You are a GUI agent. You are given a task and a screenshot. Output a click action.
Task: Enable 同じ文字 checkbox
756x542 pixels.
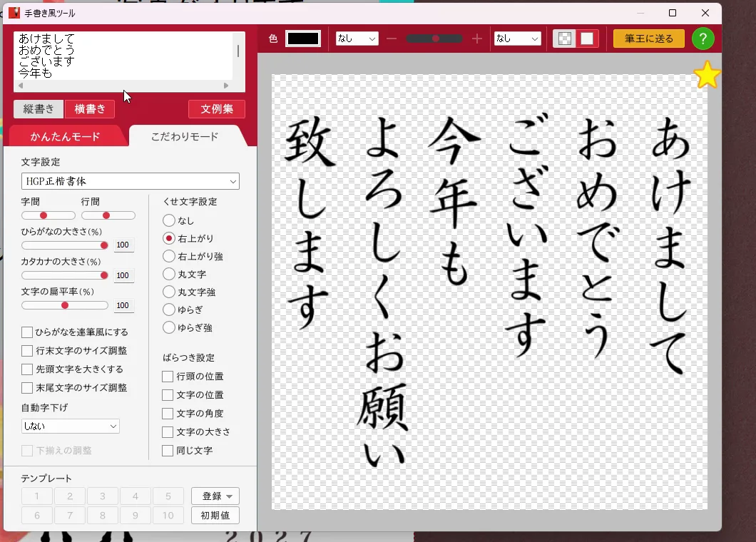tap(168, 451)
